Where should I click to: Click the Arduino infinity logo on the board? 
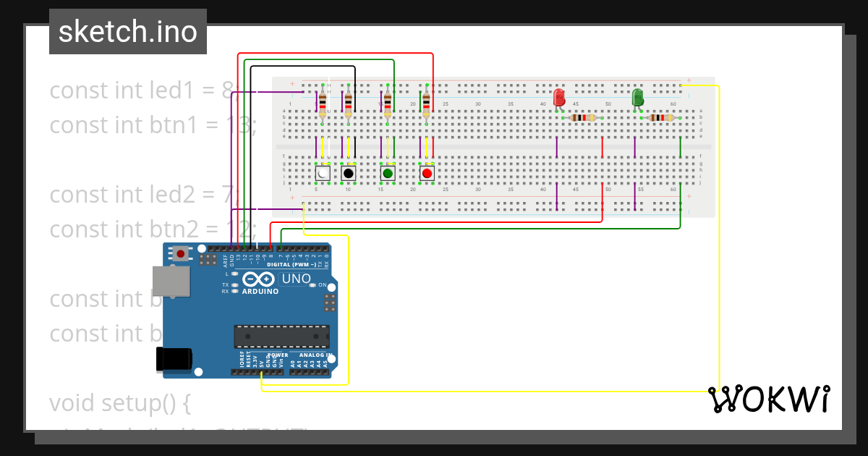point(259,279)
